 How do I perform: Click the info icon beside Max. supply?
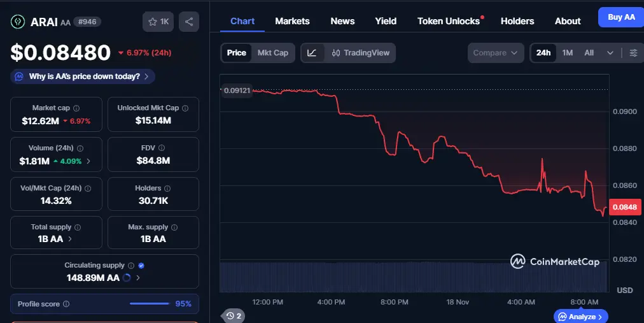pos(174,227)
